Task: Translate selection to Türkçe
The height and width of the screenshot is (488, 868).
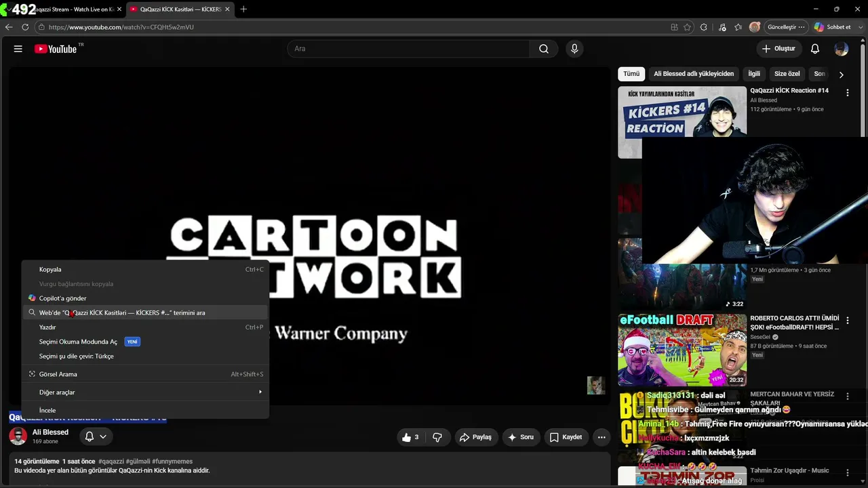Action: tap(145, 357)
